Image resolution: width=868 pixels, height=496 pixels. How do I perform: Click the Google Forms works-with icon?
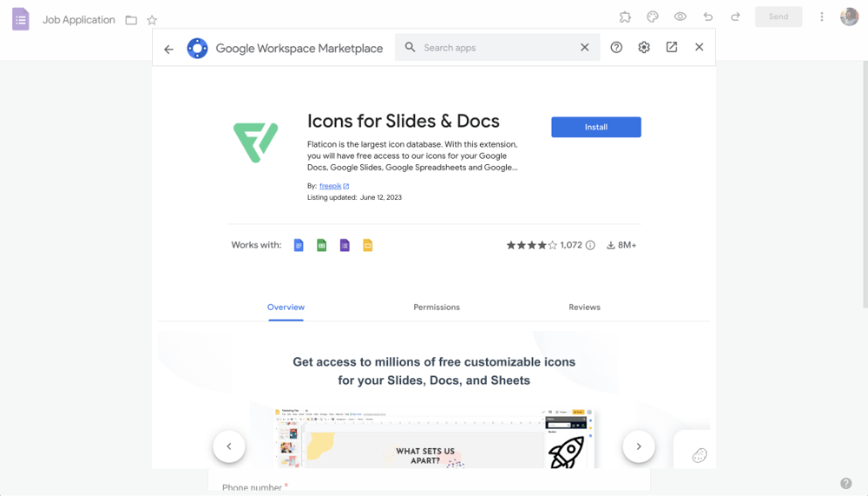[x=345, y=245]
